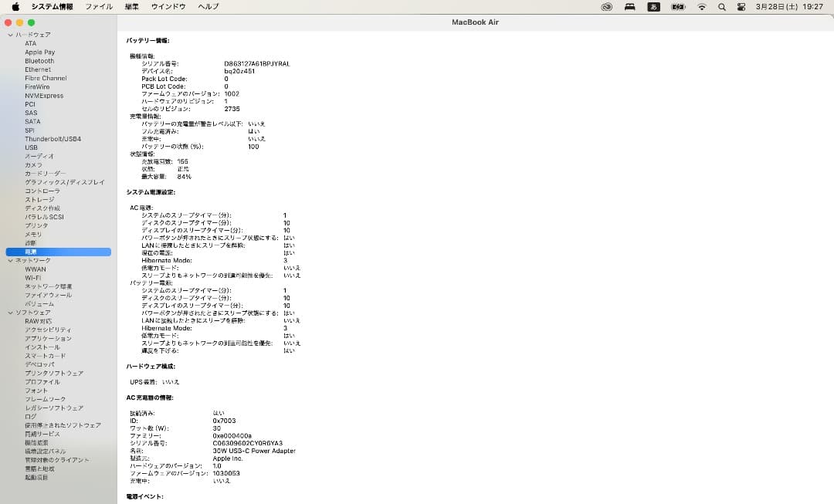Open Spotlight search
834x504 pixels.
(x=722, y=7)
